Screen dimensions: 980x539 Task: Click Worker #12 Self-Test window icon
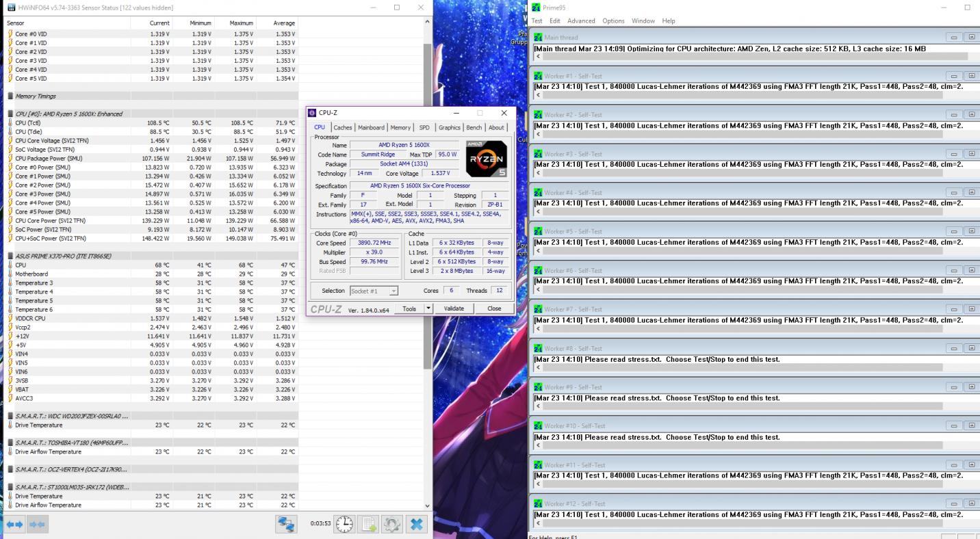[x=538, y=503]
